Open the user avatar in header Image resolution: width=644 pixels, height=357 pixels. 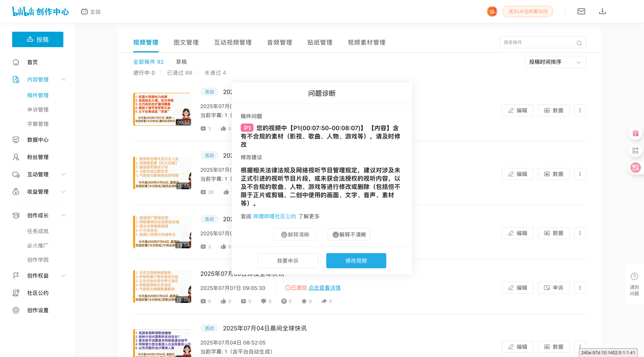coord(492,11)
